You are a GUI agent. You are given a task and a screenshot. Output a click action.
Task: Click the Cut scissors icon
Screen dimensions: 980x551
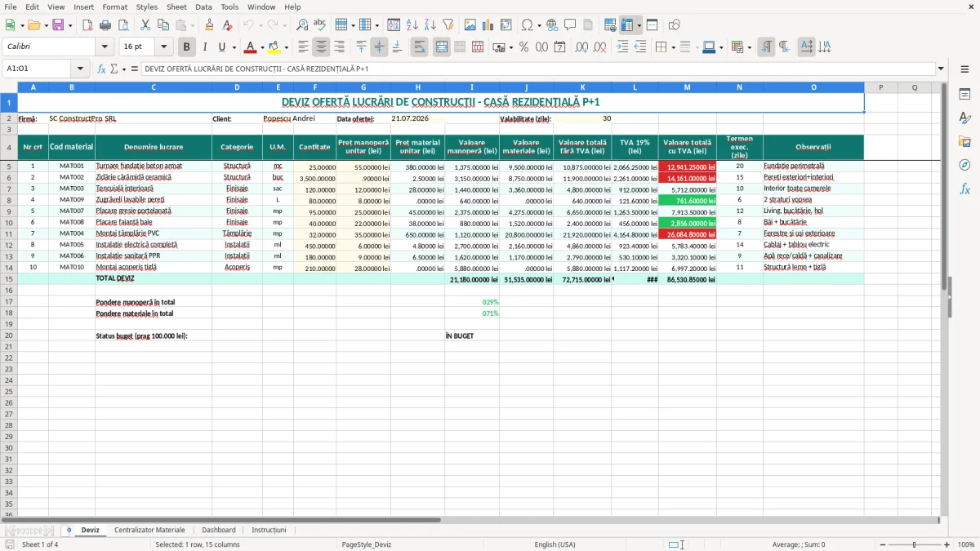point(145,25)
